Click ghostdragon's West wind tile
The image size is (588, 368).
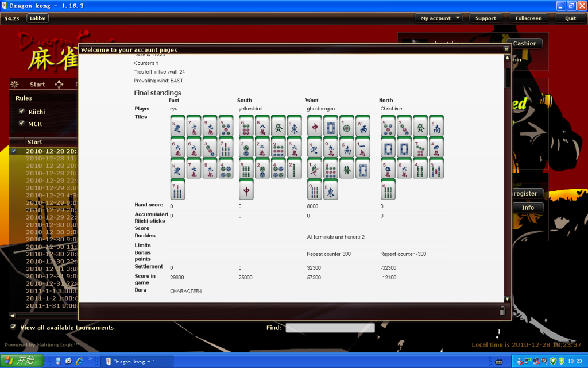click(363, 126)
